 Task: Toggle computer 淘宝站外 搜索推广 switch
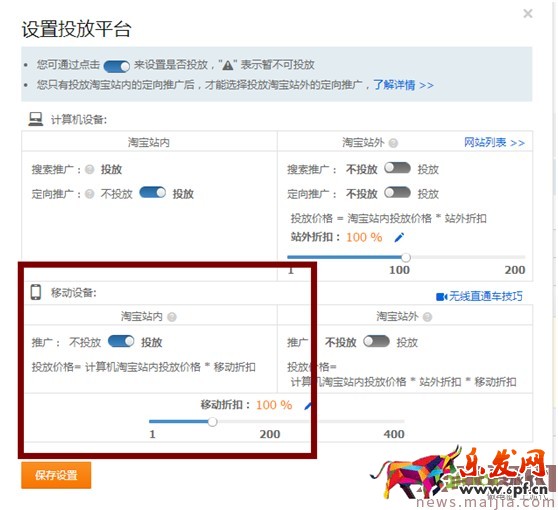tap(398, 168)
